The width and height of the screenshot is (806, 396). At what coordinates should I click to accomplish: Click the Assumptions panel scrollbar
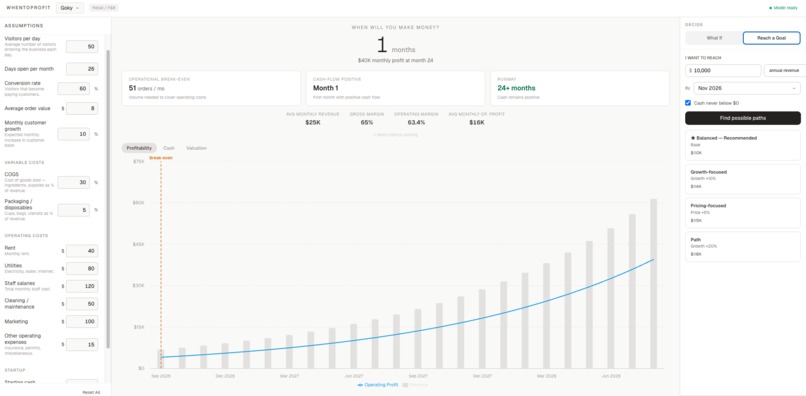tap(108, 198)
